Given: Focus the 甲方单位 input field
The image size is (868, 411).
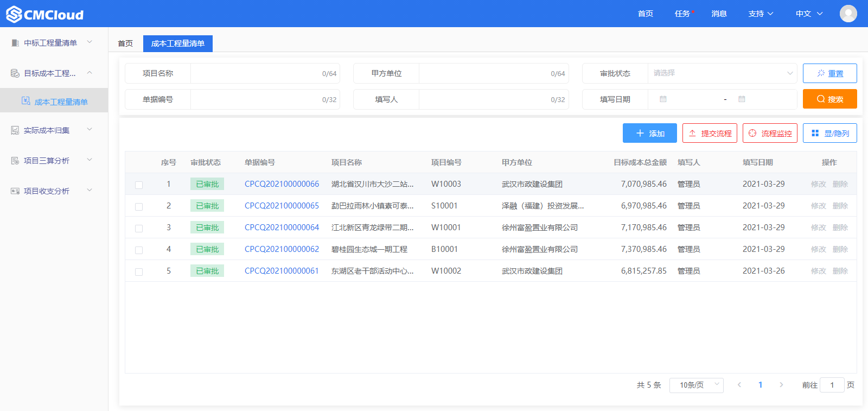Looking at the screenshot, I should click(494, 73).
